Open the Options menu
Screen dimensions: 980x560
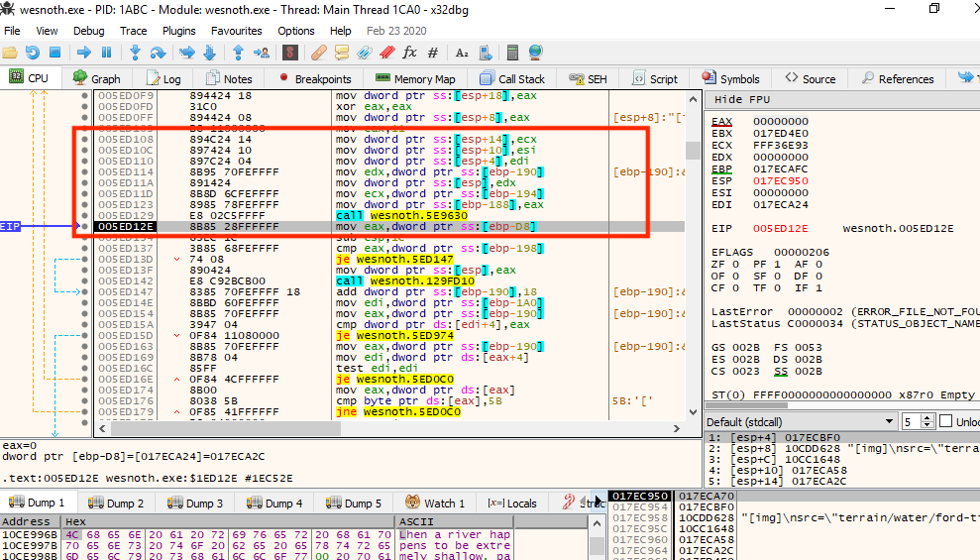coord(296,31)
